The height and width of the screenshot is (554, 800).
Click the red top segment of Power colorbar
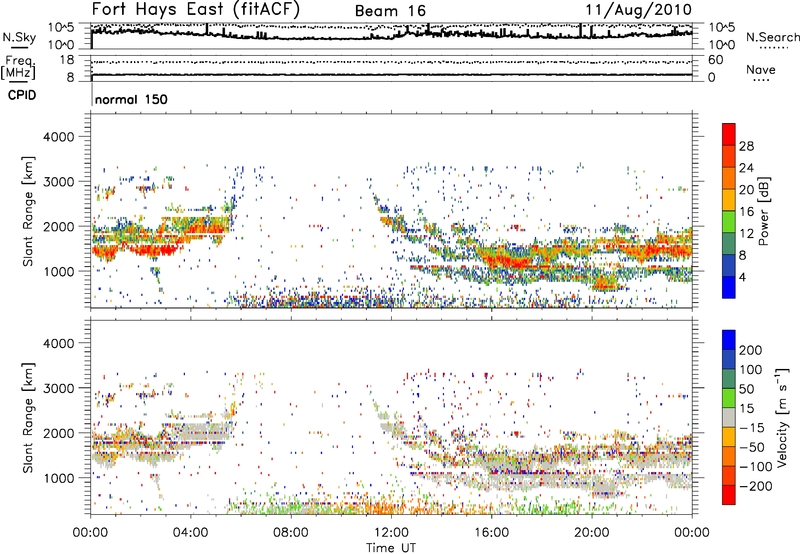[x=729, y=134]
